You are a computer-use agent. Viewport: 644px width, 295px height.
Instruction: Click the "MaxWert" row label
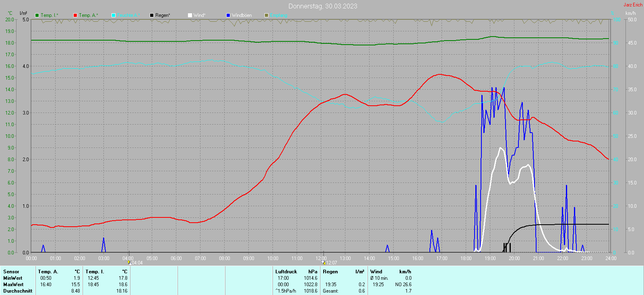pos(13,285)
